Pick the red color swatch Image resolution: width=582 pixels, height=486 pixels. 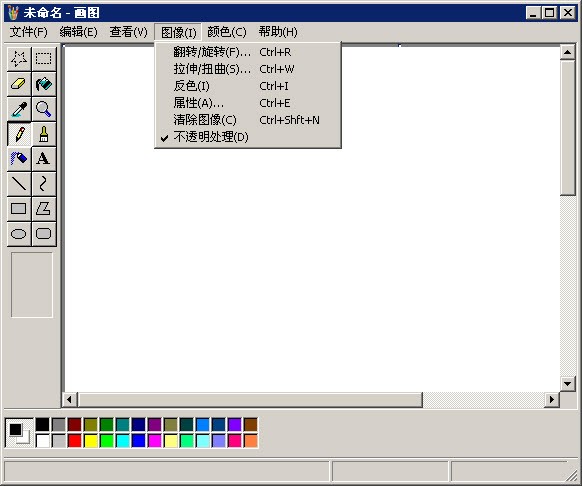point(75,441)
